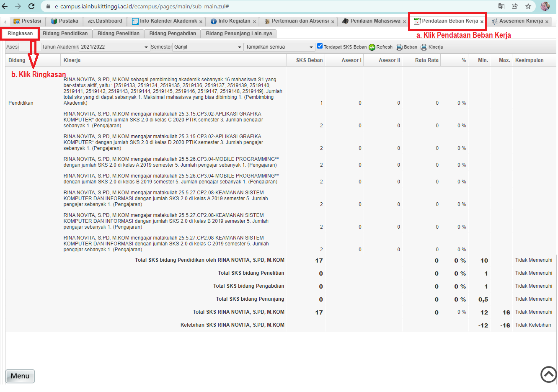
Task: Expand the Tahun Akademik dropdown
Action: (146, 47)
